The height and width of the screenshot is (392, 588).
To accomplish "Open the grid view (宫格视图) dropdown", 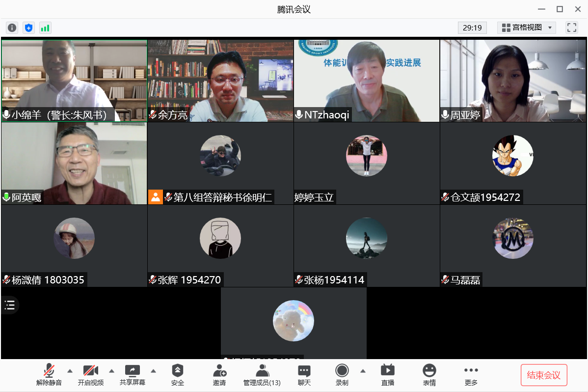I will click(527, 28).
